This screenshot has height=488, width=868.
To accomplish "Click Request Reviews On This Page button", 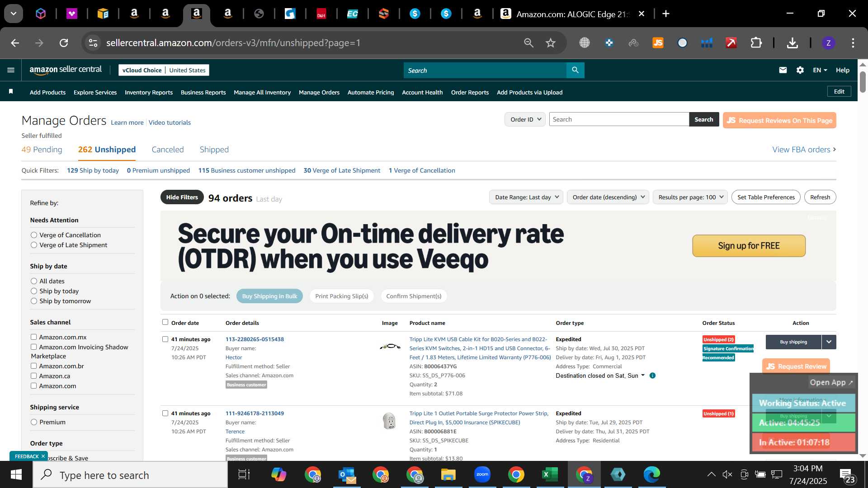I will point(779,120).
